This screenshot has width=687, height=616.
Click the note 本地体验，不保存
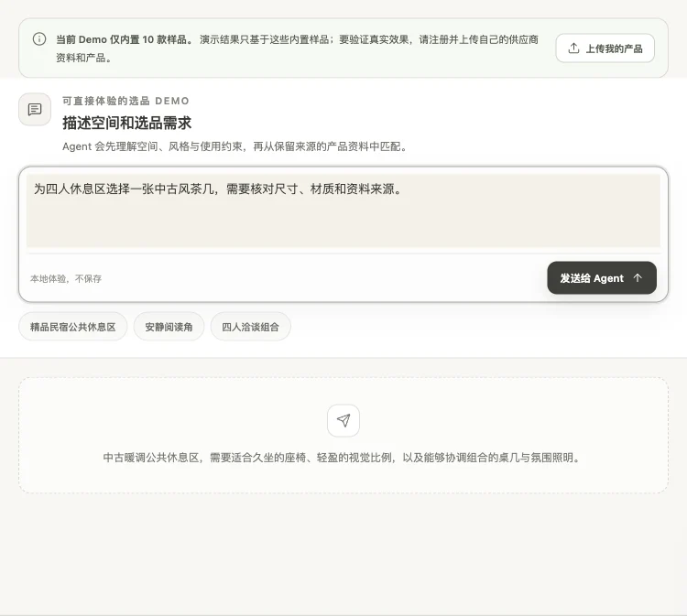66,279
